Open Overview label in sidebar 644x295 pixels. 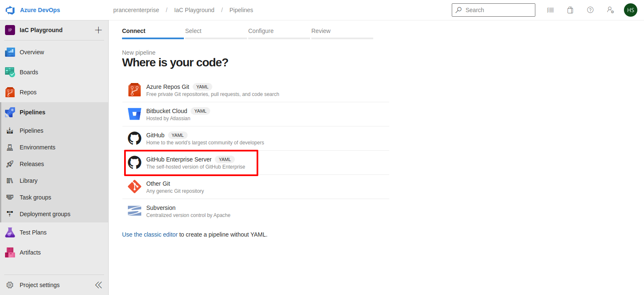click(x=32, y=52)
